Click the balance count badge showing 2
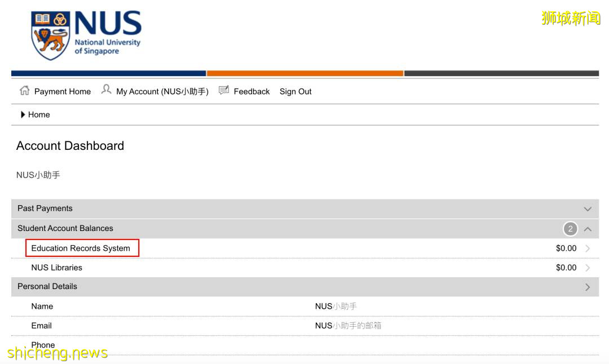Image resolution: width=609 pixels, height=364 pixels. pos(570,229)
